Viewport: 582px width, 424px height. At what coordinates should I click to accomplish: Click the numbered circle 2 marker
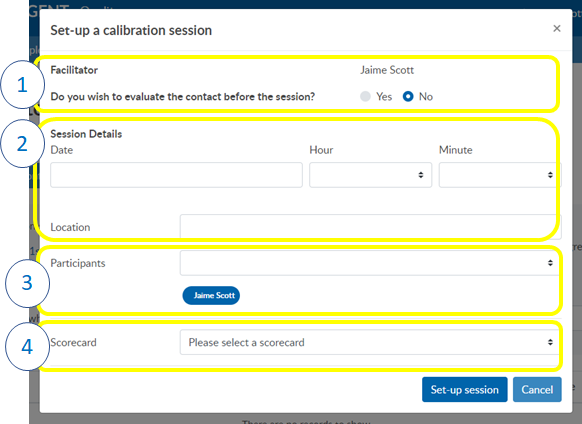[x=22, y=143]
